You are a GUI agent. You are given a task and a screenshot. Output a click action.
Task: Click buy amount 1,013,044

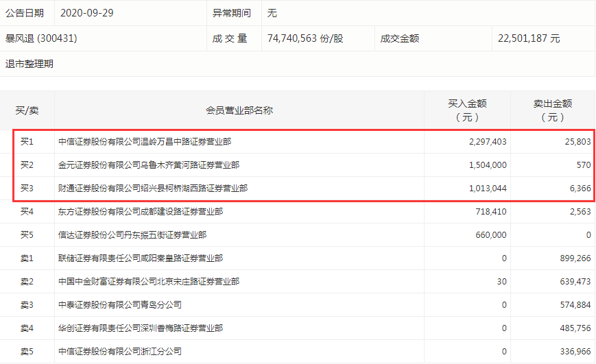488,188
